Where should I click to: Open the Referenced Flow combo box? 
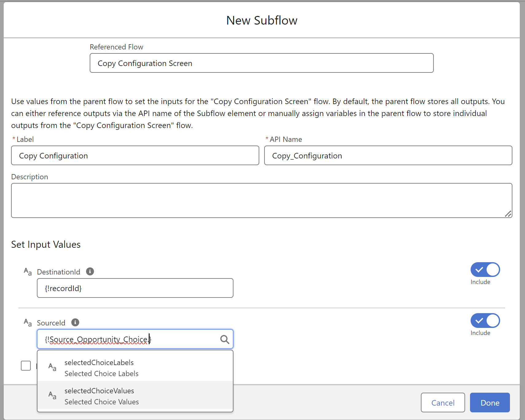261,63
